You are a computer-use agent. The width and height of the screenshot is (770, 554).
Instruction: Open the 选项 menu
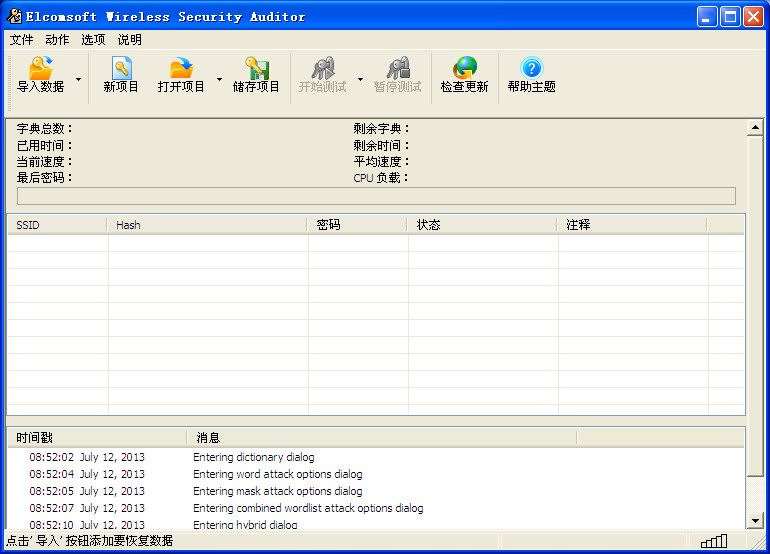pos(93,40)
